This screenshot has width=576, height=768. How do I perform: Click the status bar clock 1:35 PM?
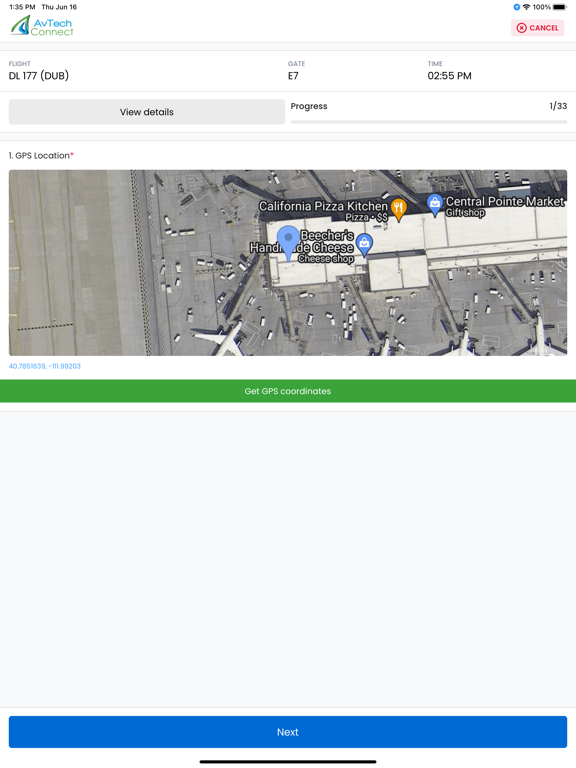22,7
